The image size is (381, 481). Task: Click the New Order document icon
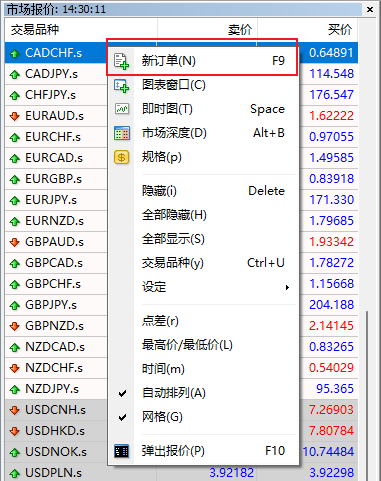point(121,61)
